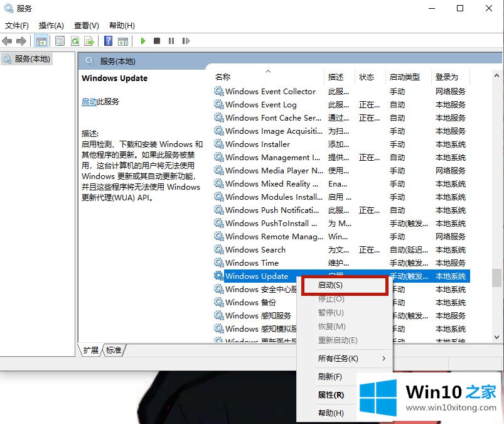Select the Windows Event Log service row
The height and width of the screenshot is (424, 504).
click(x=341, y=104)
